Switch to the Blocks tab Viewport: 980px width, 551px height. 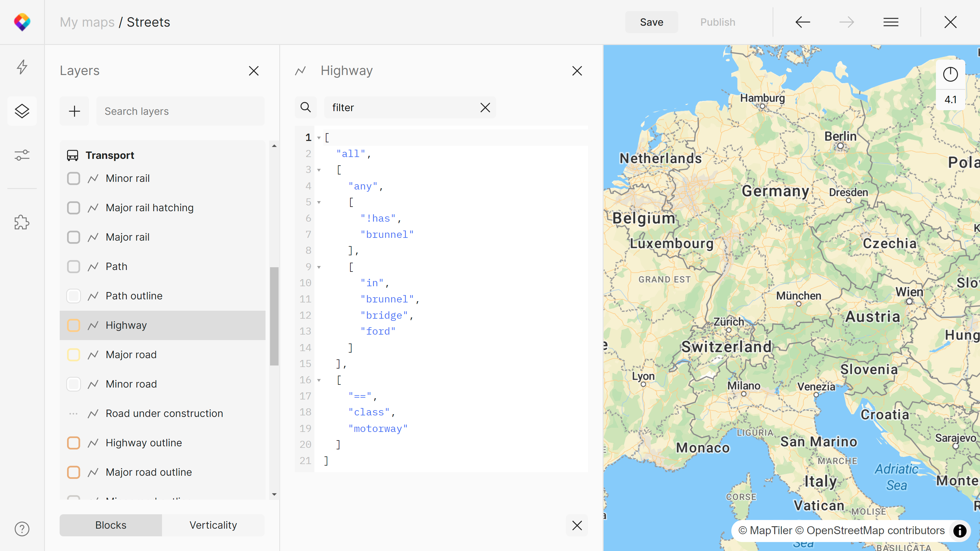111,525
